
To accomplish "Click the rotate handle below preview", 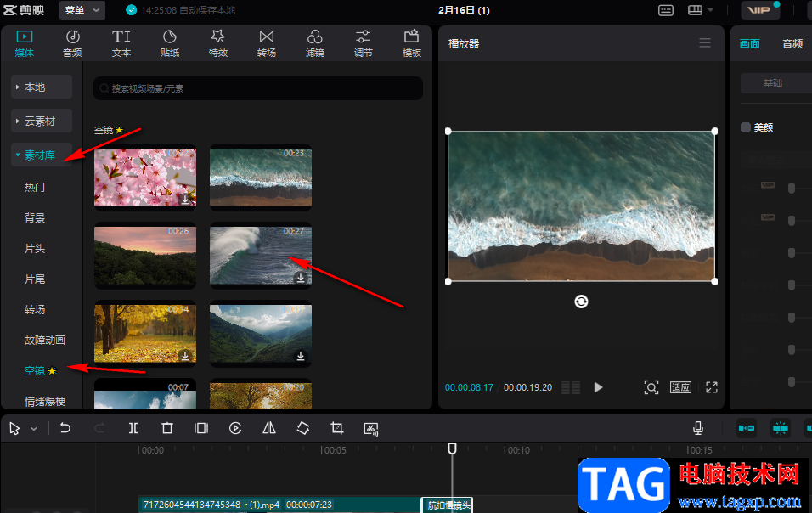I will click(x=581, y=302).
